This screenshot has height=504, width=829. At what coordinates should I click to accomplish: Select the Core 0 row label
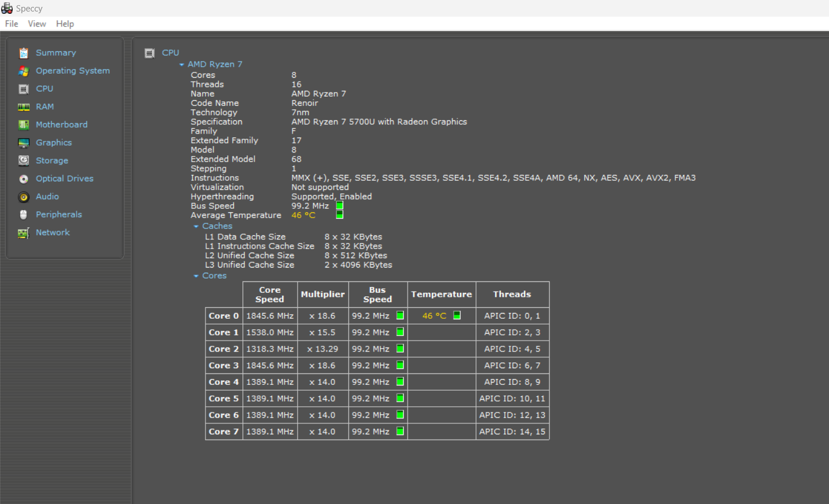pos(224,316)
